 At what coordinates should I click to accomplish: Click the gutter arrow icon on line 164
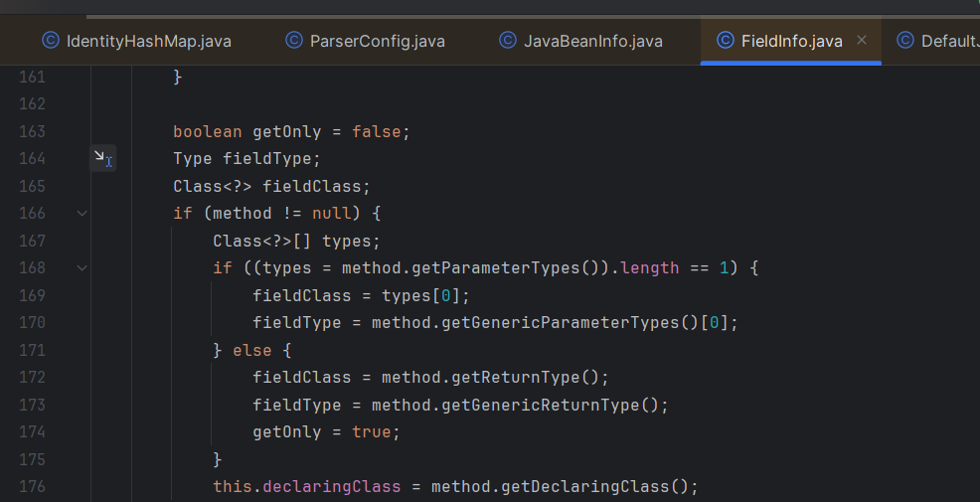click(x=103, y=158)
